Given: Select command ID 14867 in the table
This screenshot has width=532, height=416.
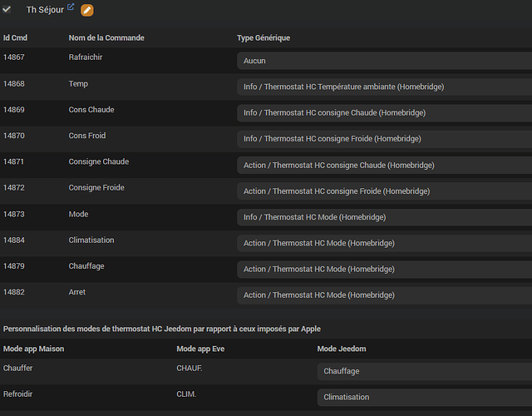Looking at the screenshot, I should (x=15, y=57).
